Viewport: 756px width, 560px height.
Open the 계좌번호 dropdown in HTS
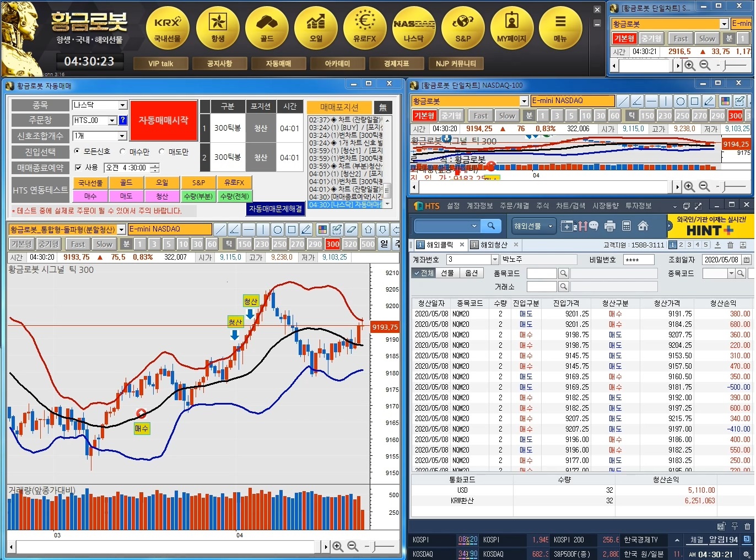tap(495, 260)
